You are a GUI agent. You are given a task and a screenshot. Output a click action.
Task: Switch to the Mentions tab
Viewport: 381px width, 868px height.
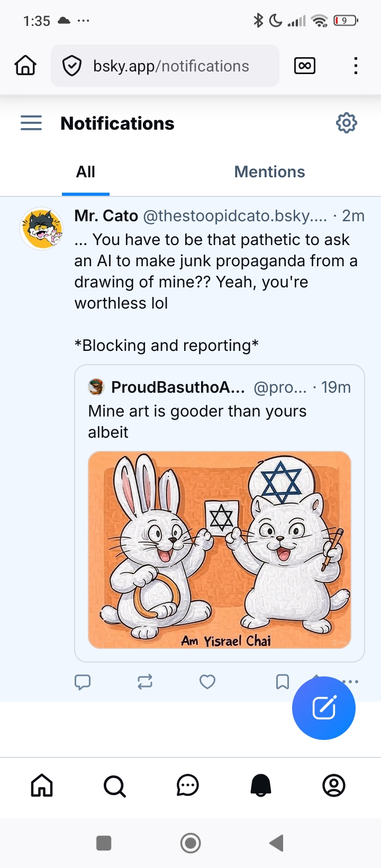269,172
